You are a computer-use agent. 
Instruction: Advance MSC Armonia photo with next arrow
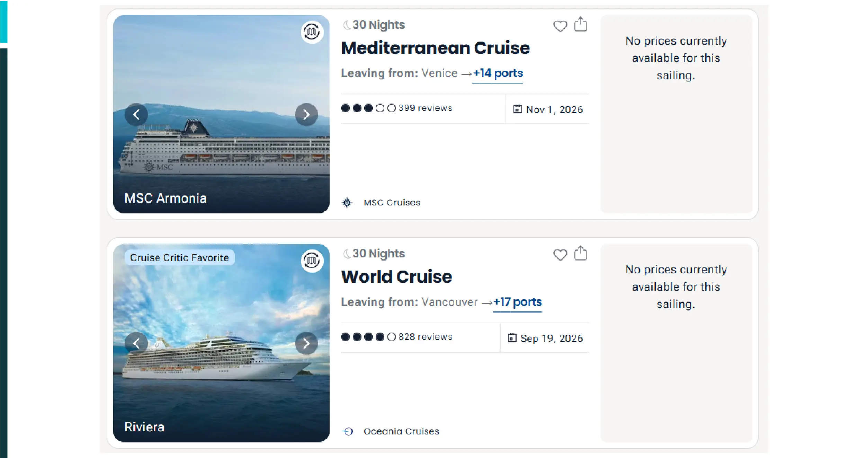tap(306, 114)
